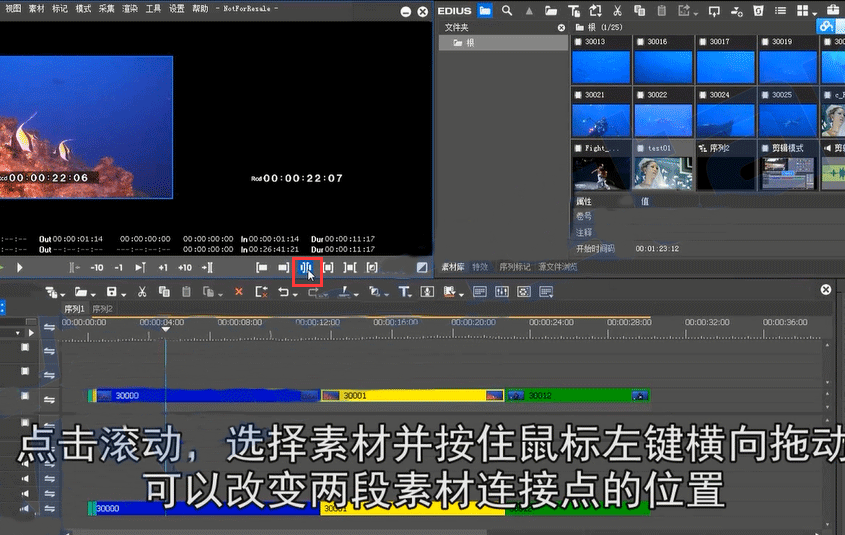Select the T title tool on timeline toolbar
Image resolution: width=845 pixels, height=535 pixels.
point(404,292)
